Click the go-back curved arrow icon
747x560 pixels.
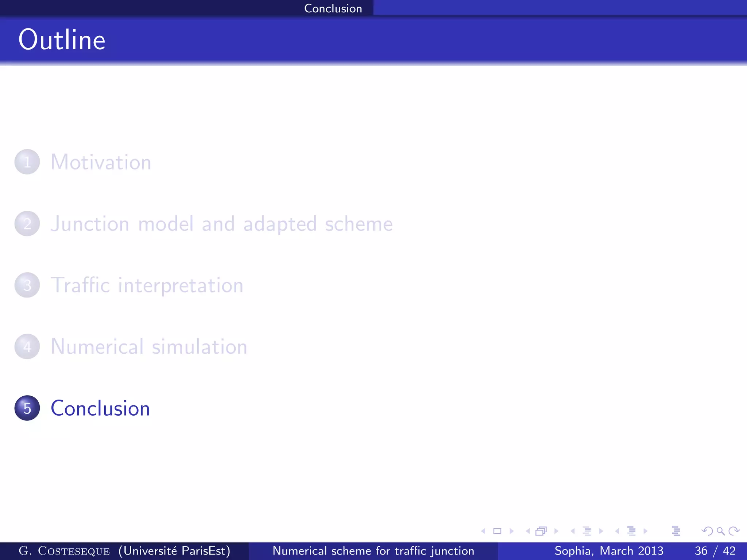click(707, 531)
